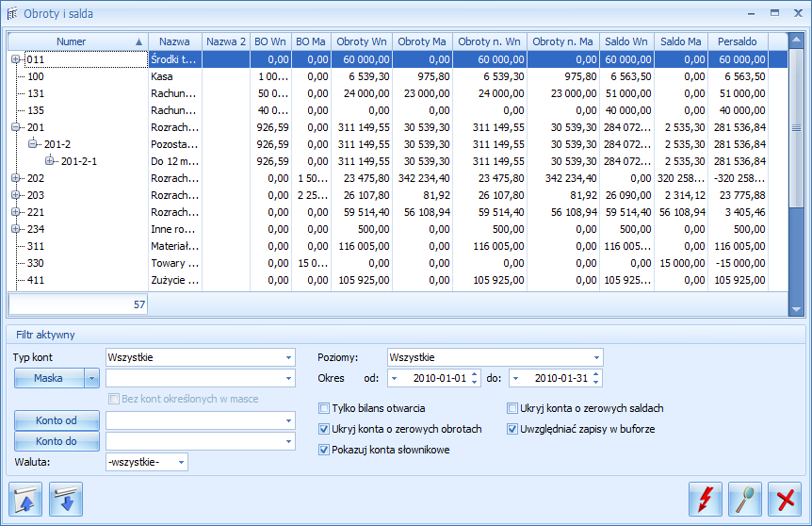Select account row 131
812x526 pixels.
point(398,93)
